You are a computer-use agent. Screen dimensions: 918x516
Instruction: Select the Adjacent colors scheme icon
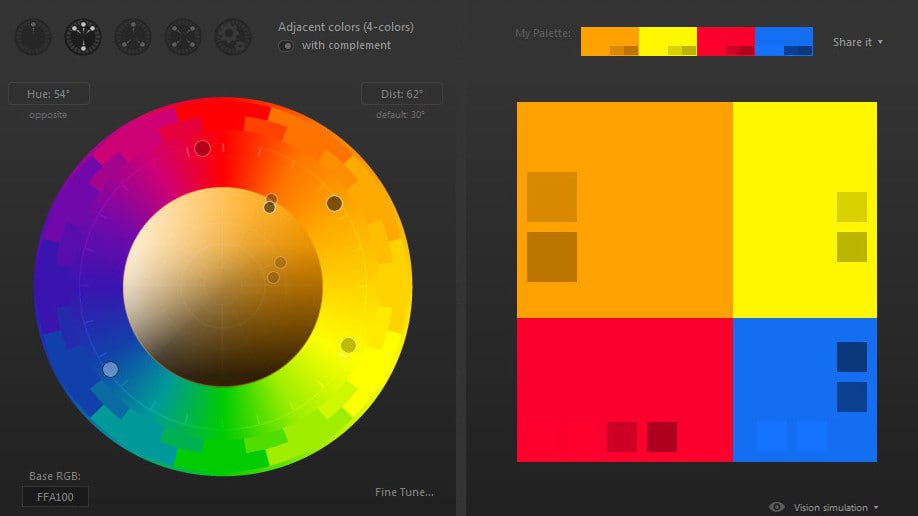[x=83, y=37]
